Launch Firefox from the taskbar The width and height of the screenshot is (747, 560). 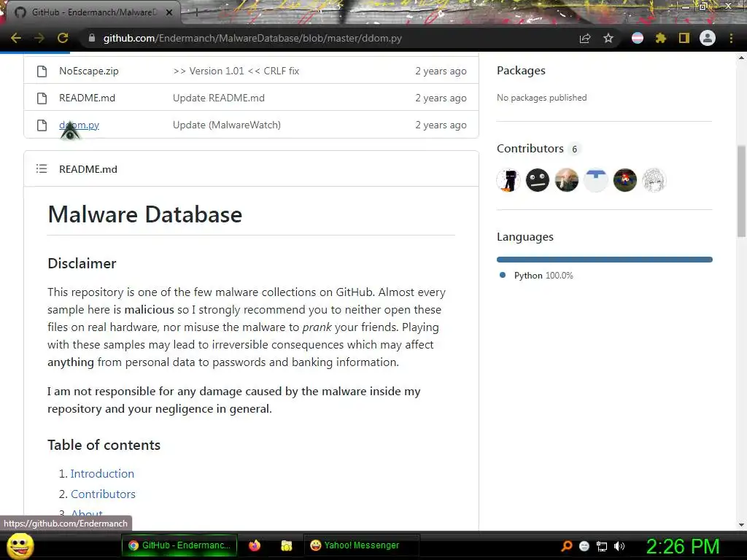tap(255, 545)
